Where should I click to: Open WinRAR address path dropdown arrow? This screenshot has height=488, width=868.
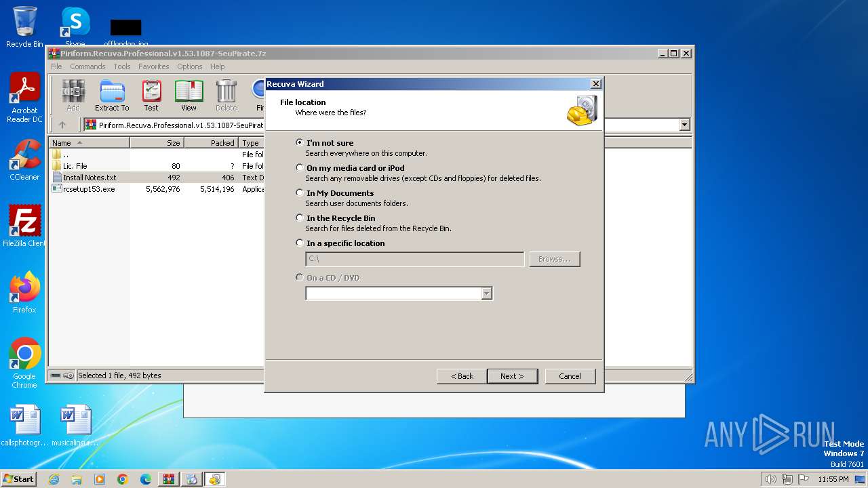(684, 125)
